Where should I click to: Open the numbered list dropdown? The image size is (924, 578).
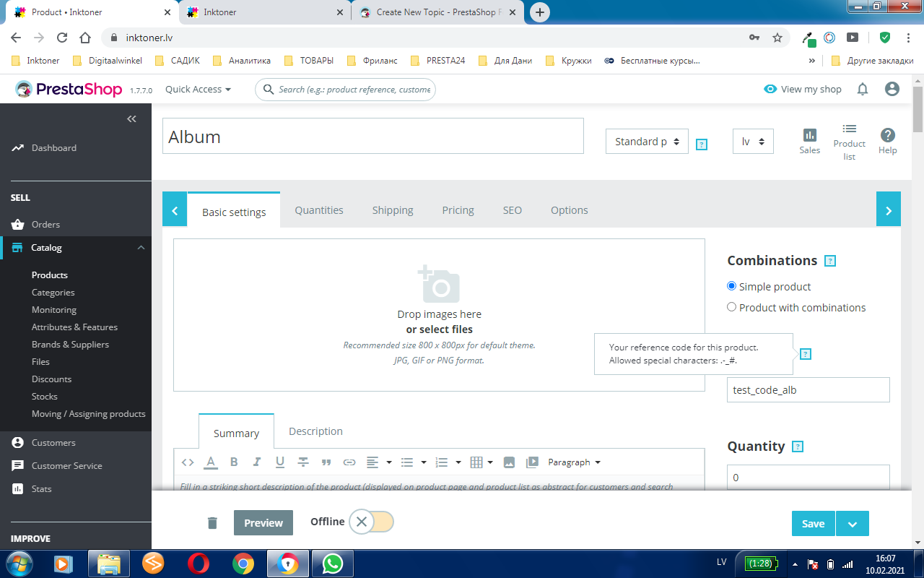pyautogui.click(x=448, y=462)
